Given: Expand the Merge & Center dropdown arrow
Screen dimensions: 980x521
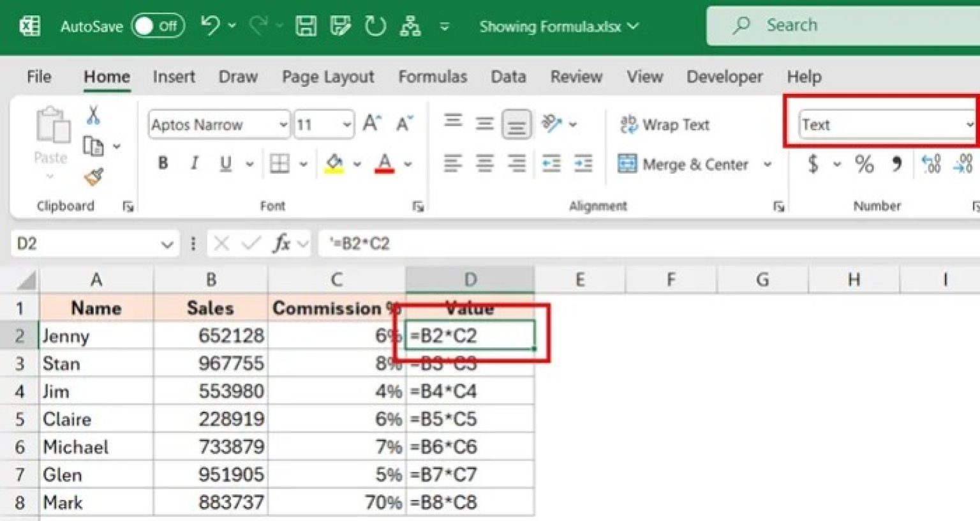Looking at the screenshot, I should (x=768, y=164).
